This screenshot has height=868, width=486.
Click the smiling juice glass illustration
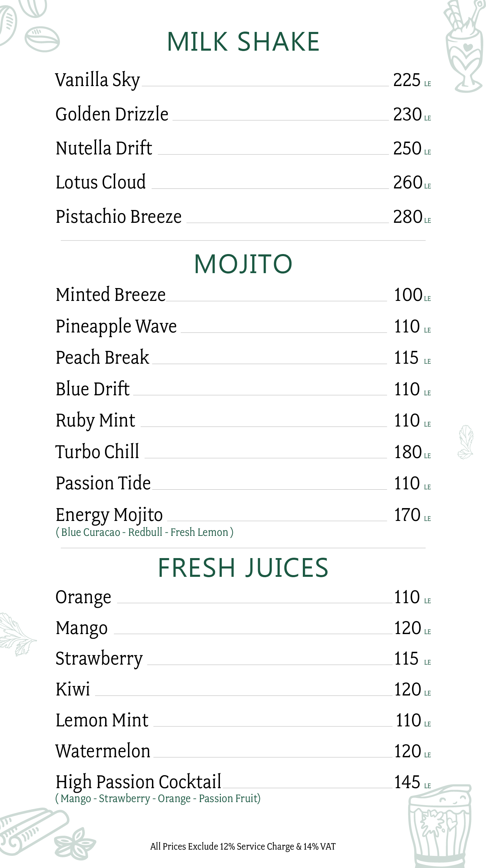440,827
